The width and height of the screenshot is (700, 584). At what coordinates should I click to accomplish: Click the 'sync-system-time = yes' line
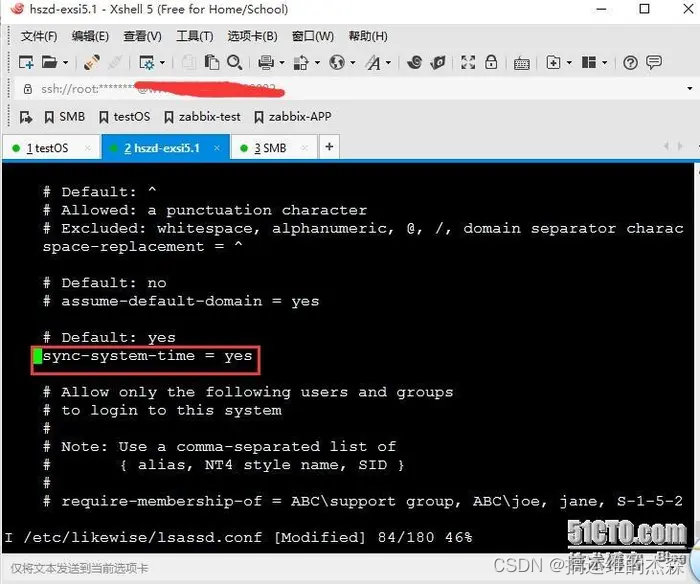tap(147, 356)
